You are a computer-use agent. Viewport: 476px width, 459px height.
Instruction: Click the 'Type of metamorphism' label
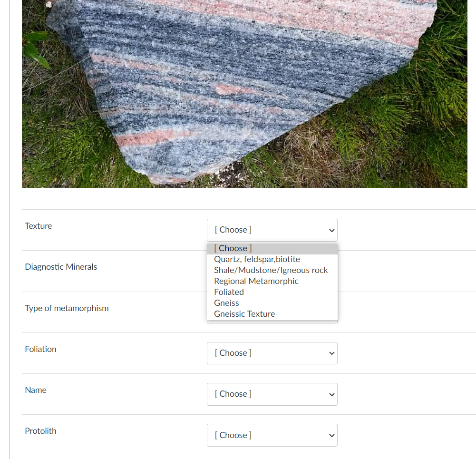point(67,308)
